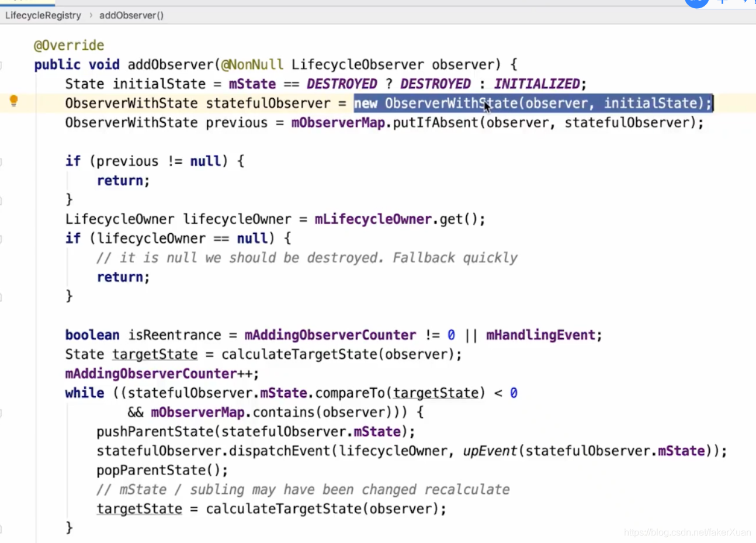Click the 'subling may have been changed' comment
This screenshot has width=756, height=543.
[303, 489]
